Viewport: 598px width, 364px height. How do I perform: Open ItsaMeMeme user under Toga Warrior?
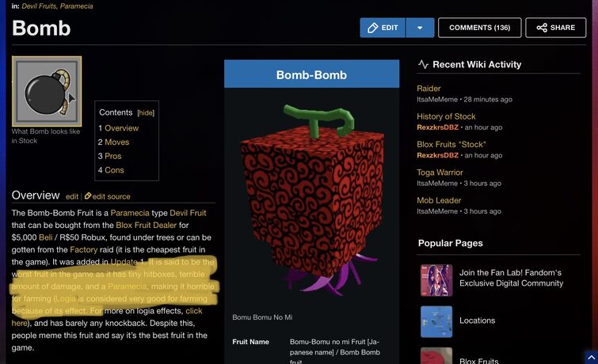click(x=437, y=184)
